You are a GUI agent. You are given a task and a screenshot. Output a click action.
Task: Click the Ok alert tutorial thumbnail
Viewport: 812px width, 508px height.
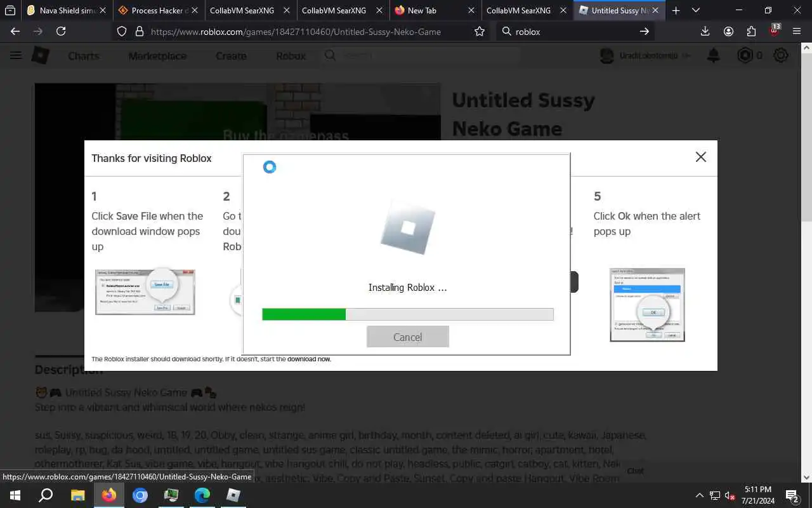[x=647, y=305]
